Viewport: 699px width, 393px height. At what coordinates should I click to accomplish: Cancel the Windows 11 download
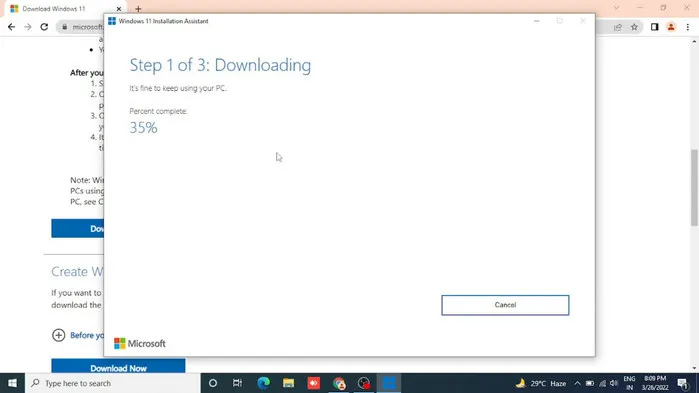(505, 305)
